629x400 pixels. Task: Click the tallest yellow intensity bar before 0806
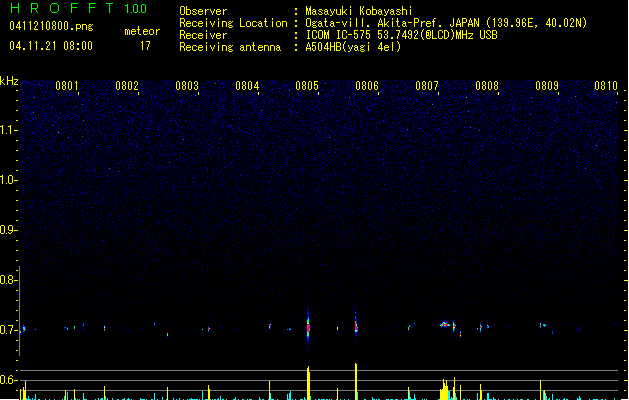tap(356, 381)
